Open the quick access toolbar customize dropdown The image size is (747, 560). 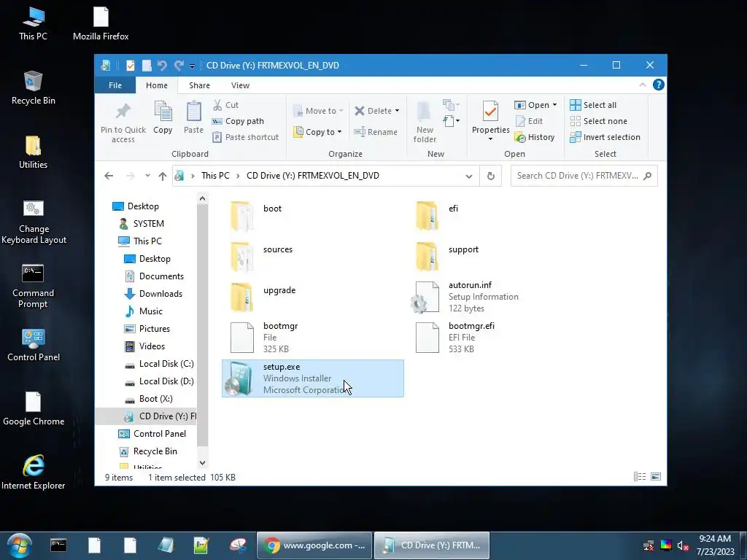click(x=192, y=66)
